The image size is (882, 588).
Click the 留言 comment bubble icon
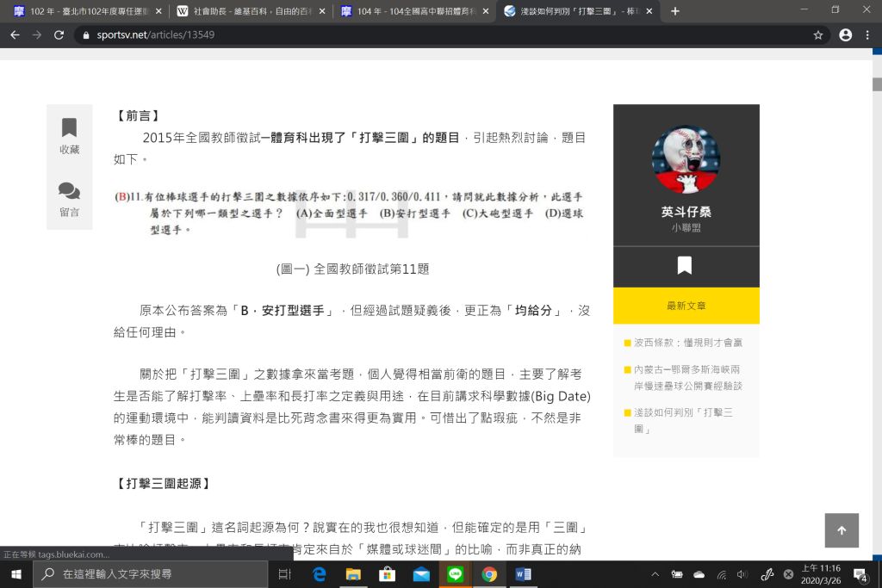tap(69, 191)
